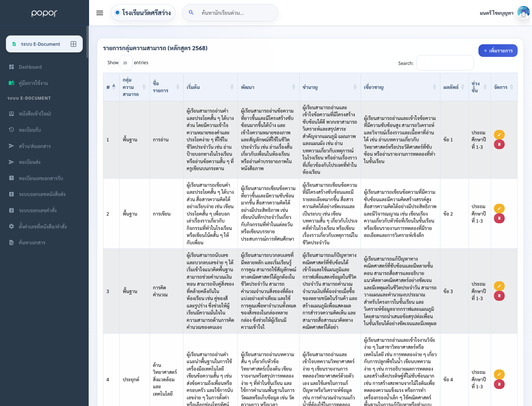This screenshot has width=532, height=406.
Task: Sort by ผลลัพธ์ column
Action: click(x=454, y=87)
